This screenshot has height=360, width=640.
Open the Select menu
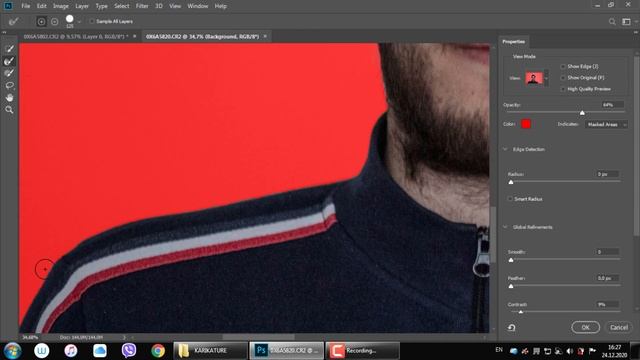click(x=122, y=6)
